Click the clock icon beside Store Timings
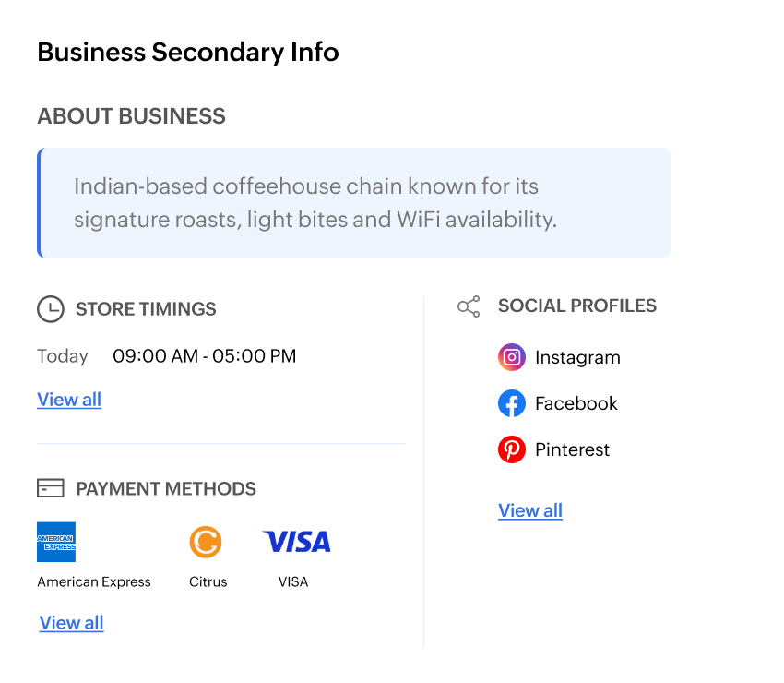The width and height of the screenshot is (784, 683). pyautogui.click(x=51, y=308)
